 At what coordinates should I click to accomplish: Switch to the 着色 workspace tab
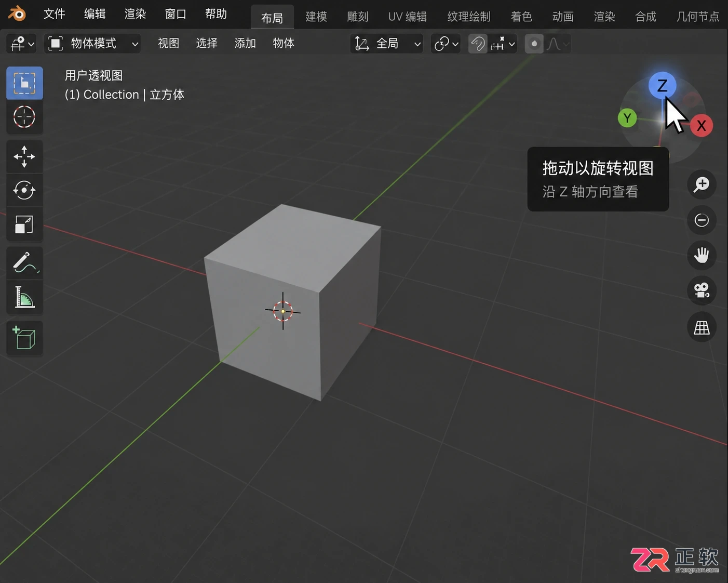[521, 17]
